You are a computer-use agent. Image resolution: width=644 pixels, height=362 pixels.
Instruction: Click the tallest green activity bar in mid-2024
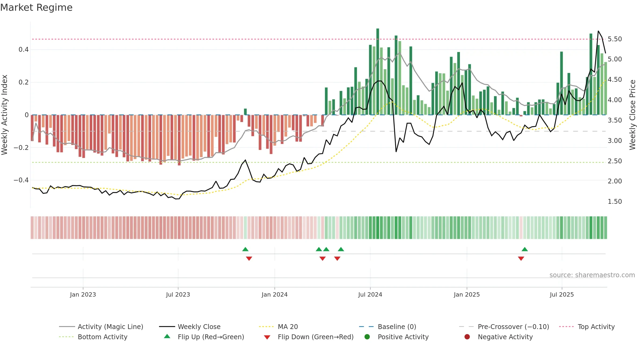point(378,72)
